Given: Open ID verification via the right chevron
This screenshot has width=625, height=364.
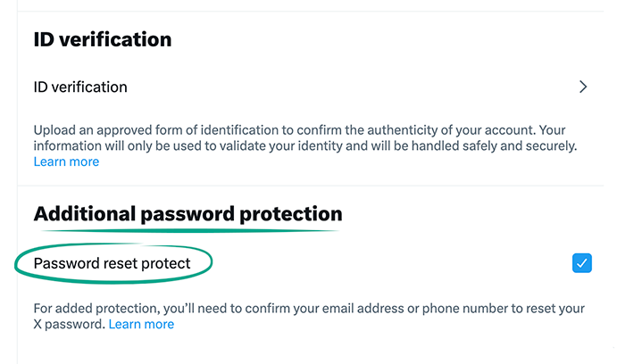Looking at the screenshot, I should 583,87.
